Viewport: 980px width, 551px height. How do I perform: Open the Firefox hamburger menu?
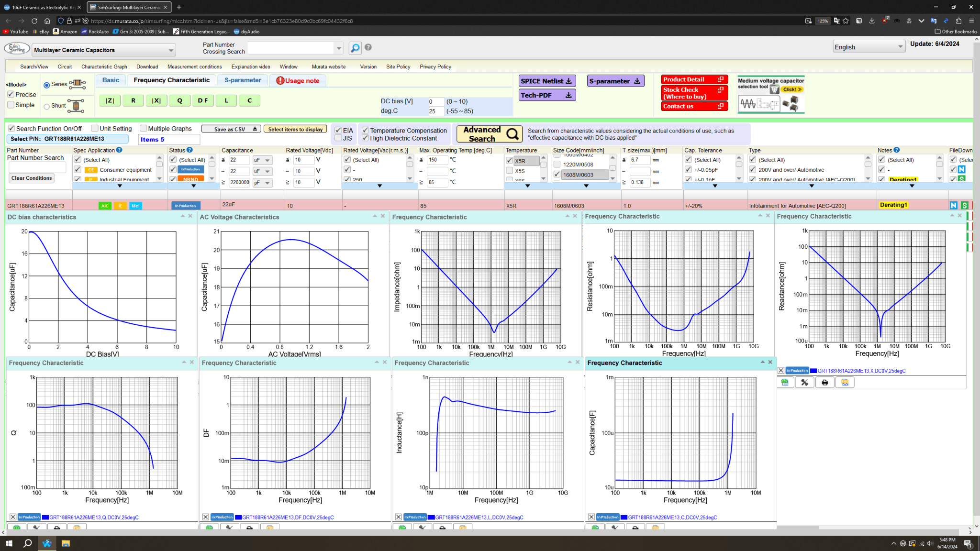point(971,21)
